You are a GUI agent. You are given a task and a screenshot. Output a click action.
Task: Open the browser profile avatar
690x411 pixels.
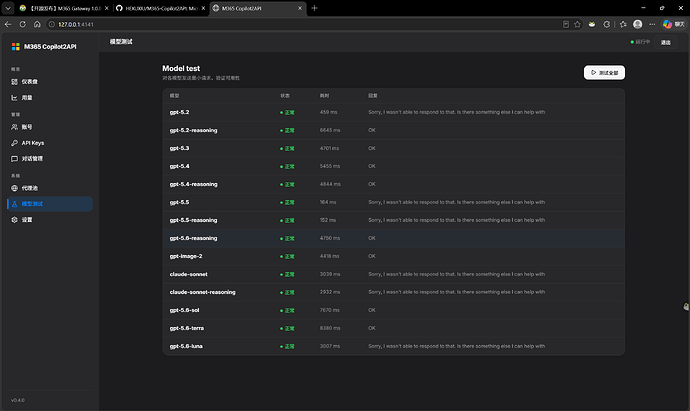pyautogui.click(x=638, y=24)
